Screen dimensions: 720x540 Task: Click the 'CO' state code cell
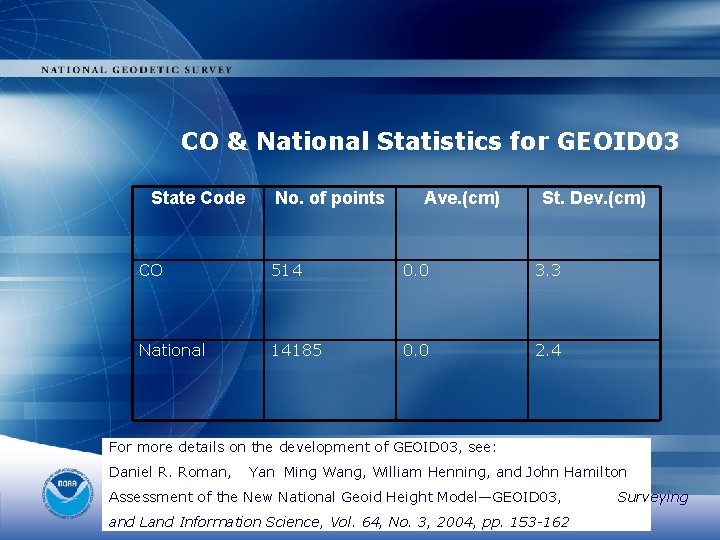[x=198, y=300]
